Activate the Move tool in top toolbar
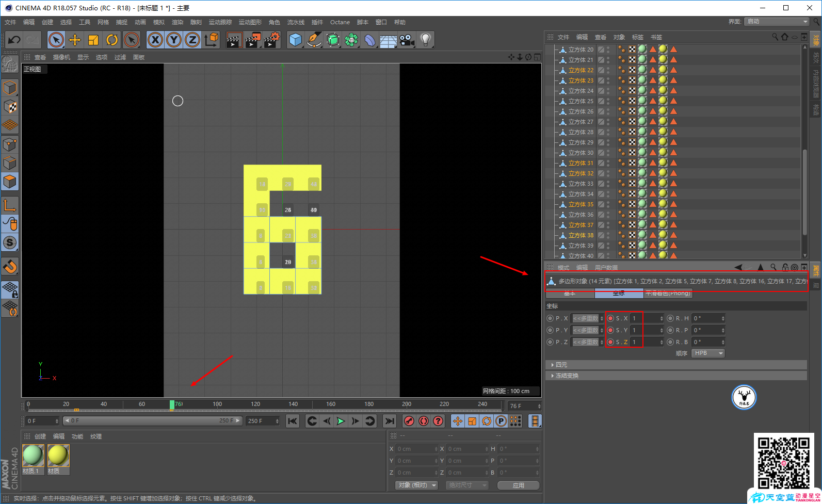 [75, 40]
